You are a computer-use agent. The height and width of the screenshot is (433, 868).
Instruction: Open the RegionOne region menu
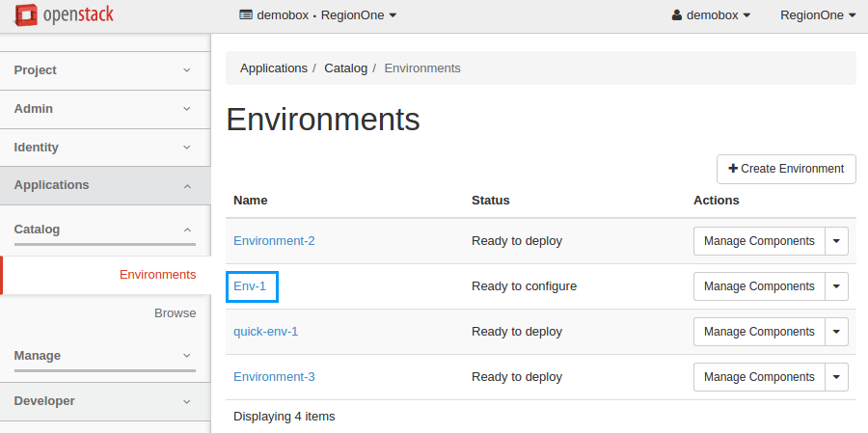click(x=817, y=15)
